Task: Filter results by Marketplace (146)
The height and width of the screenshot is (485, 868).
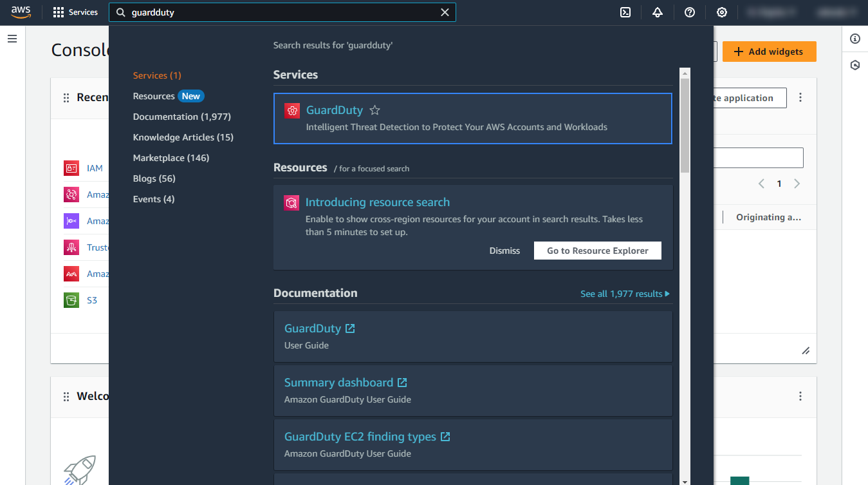Action: [x=171, y=158]
